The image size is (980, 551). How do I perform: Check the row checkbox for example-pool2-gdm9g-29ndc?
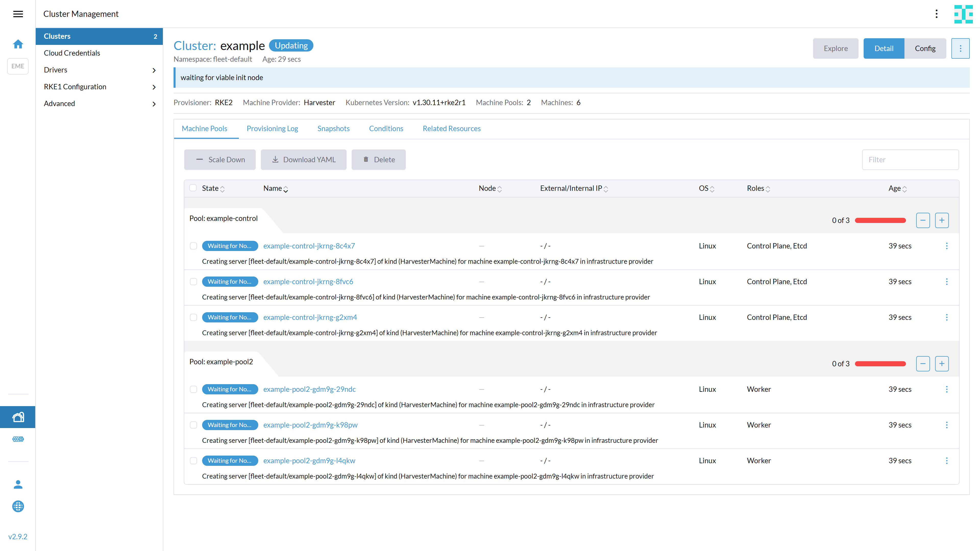tap(193, 389)
